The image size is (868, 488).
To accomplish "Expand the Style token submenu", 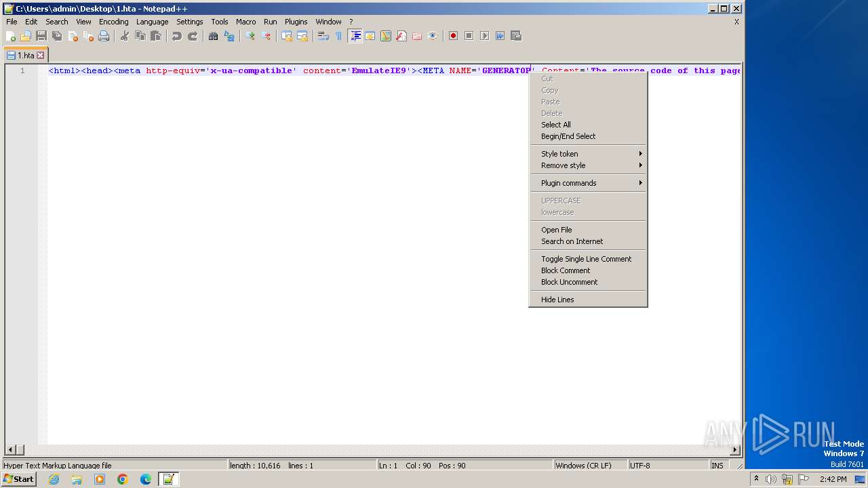I will point(588,154).
